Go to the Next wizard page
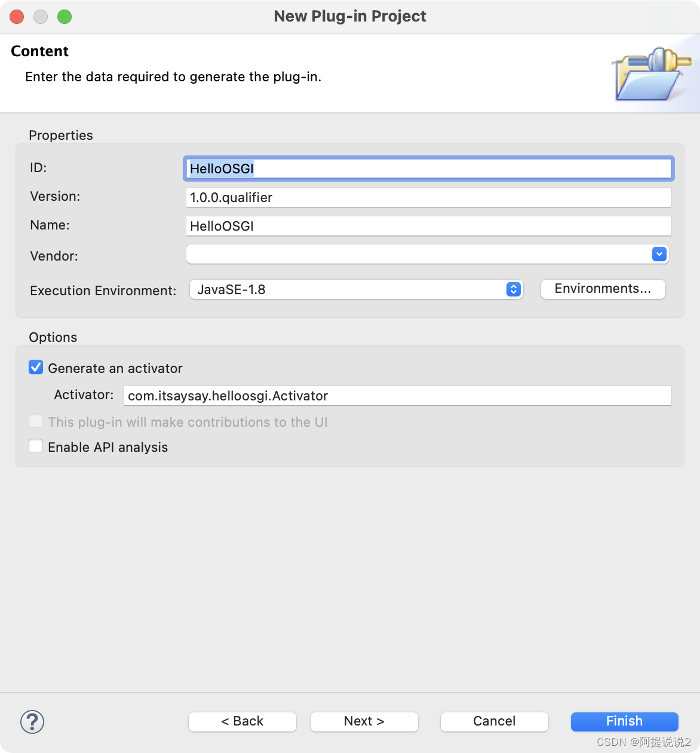 364,721
